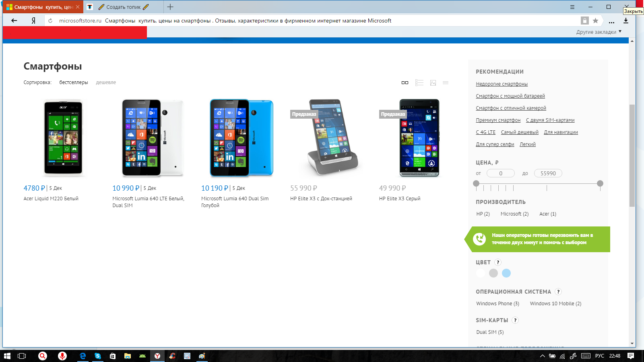Switch to grid view layout icon
This screenshot has height=362, width=644.
tap(405, 82)
